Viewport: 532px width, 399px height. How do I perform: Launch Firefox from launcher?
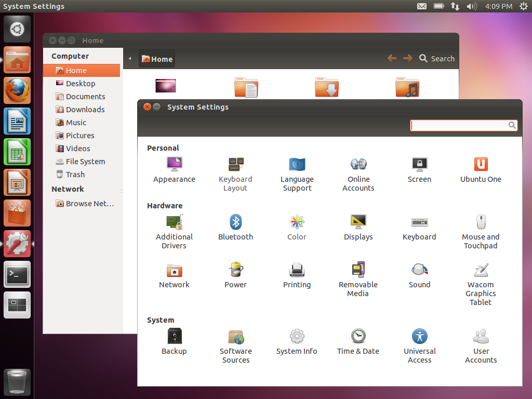[x=17, y=90]
